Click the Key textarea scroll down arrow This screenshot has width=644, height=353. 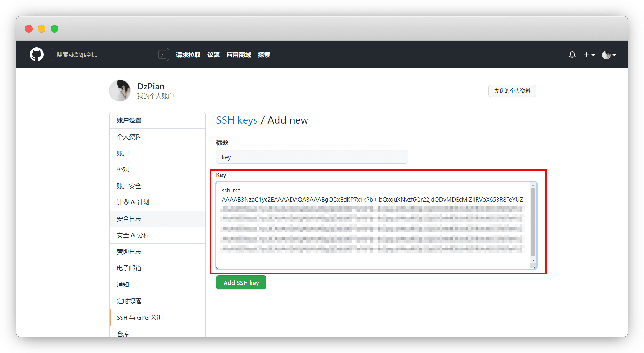click(x=533, y=260)
